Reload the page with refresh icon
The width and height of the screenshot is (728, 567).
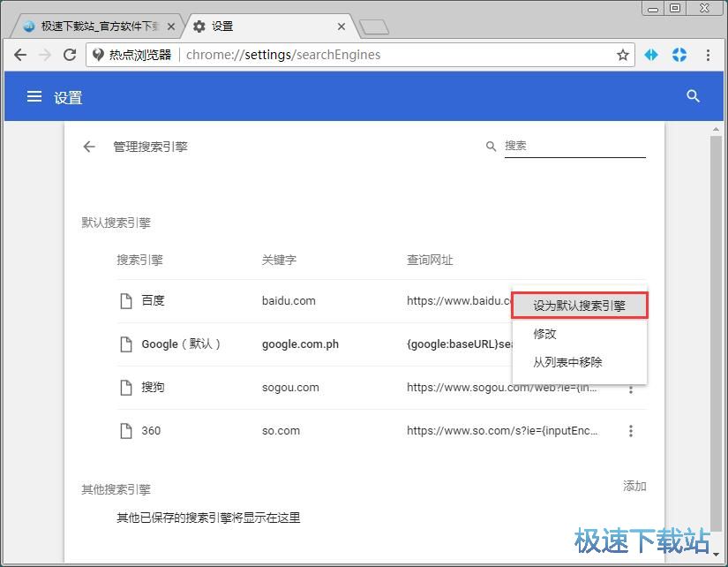coord(70,55)
